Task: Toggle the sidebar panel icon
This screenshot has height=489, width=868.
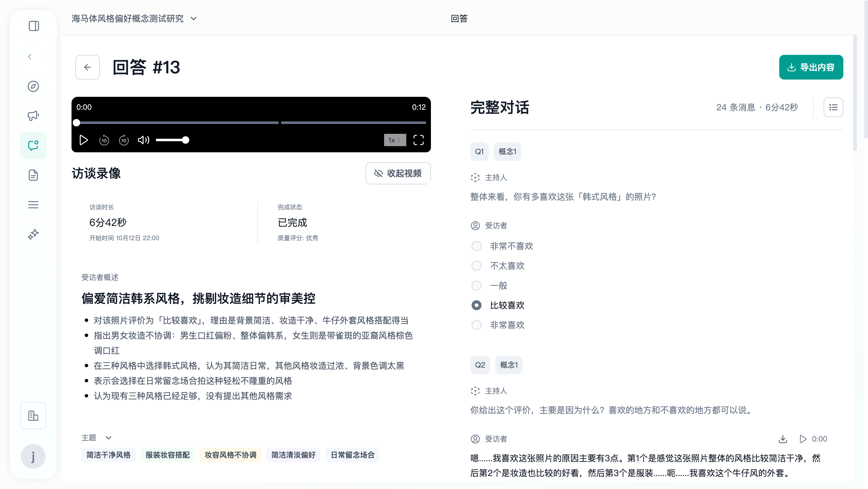Action: pos(33,26)
